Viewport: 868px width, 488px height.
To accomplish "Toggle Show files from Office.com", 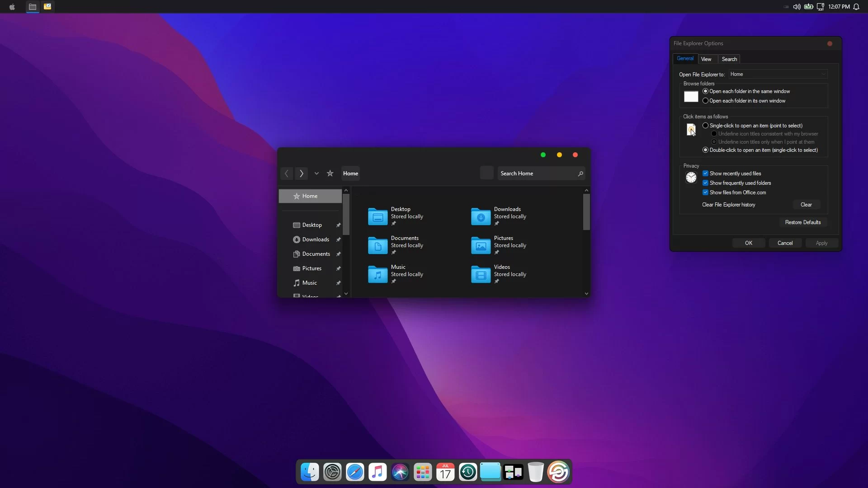I will click(x=705, y=192).
